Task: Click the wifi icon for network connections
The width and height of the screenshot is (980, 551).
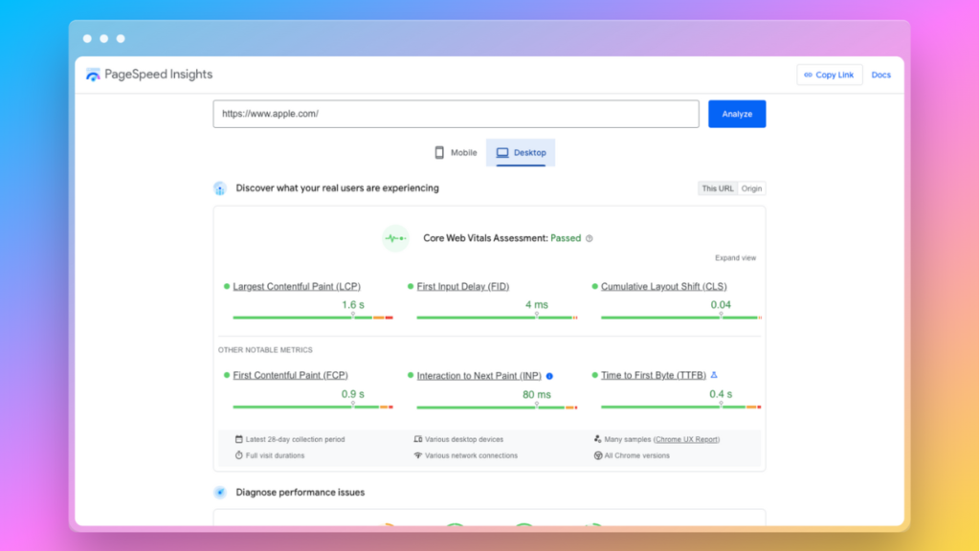Action: [417, 455]
